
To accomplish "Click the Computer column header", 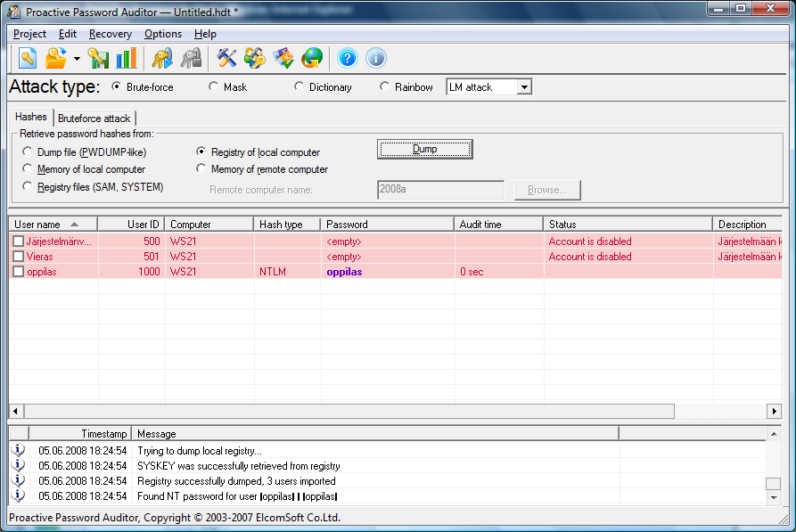I will pos(209,225).
